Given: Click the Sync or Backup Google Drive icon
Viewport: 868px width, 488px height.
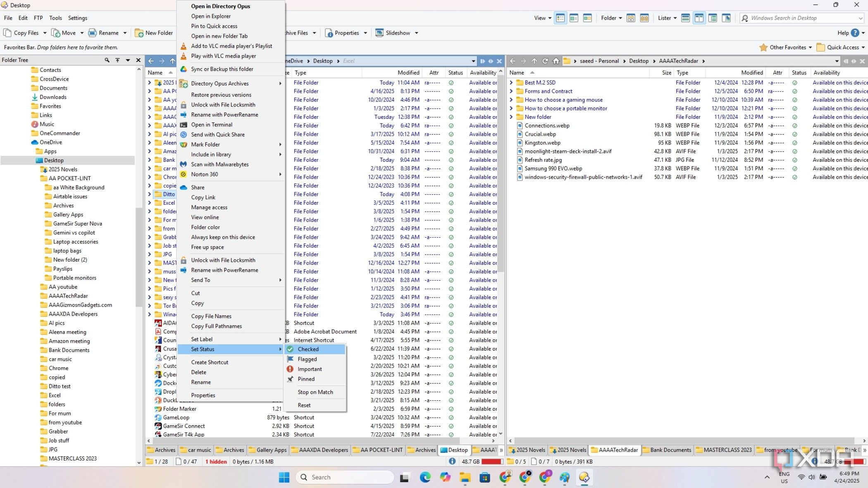Looking at the screenshot, I should 184,69.
